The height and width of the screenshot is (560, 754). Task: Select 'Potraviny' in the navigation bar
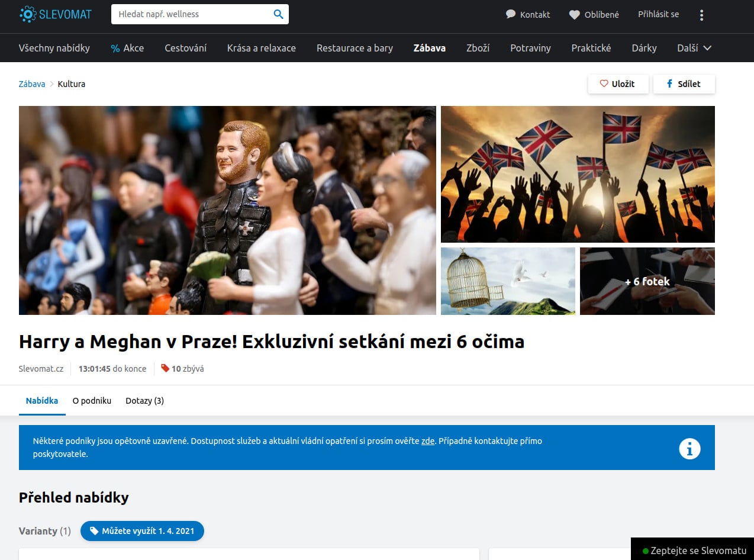coord(530,48)
